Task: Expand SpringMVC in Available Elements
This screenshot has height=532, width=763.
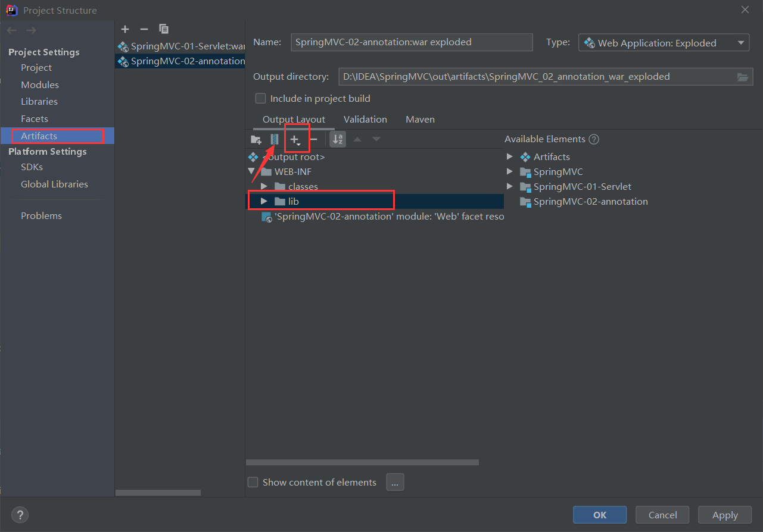Action: (510, 172)
